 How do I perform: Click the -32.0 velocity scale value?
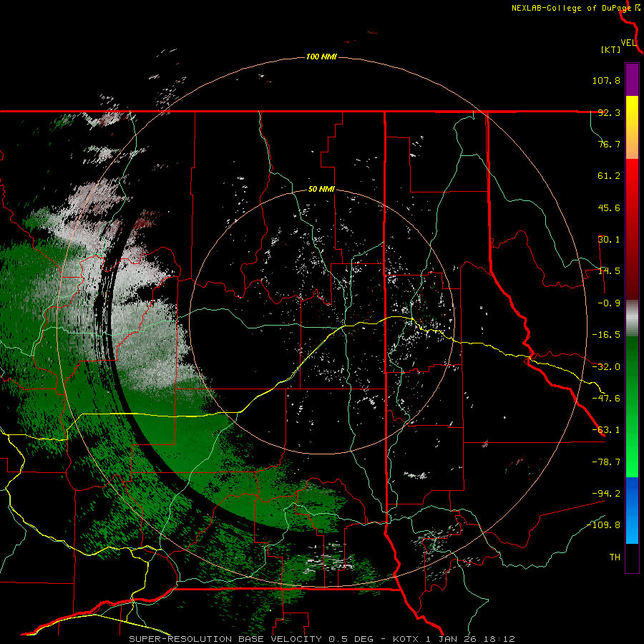pyautogui.click(x=606, y=367)
